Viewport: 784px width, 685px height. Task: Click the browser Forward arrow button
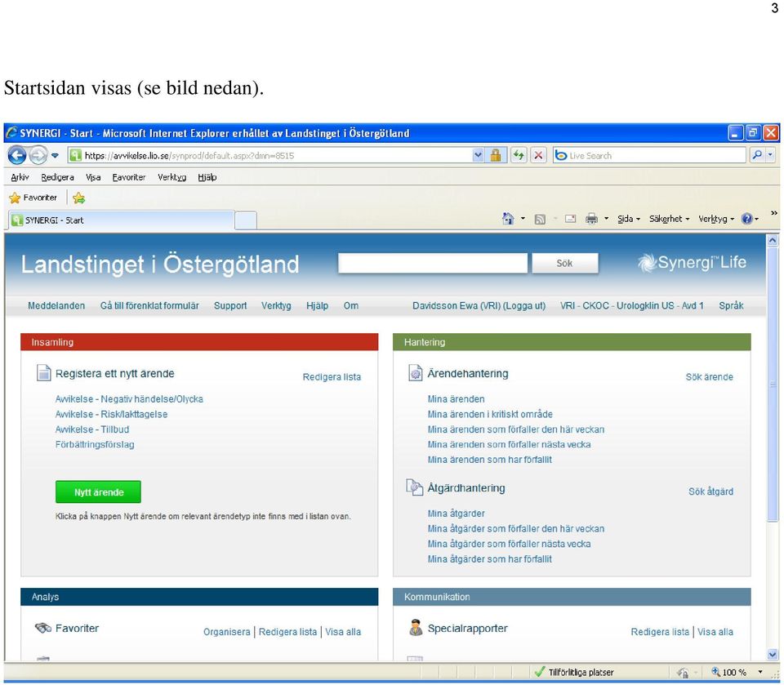(38, 155)
